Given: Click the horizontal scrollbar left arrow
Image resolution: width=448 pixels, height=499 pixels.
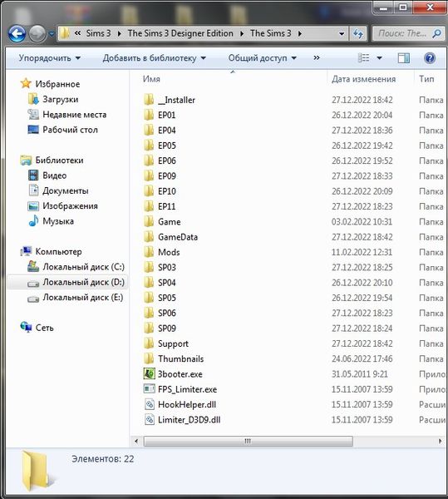Looking at the screenshot, I should (x=136, y=441).
